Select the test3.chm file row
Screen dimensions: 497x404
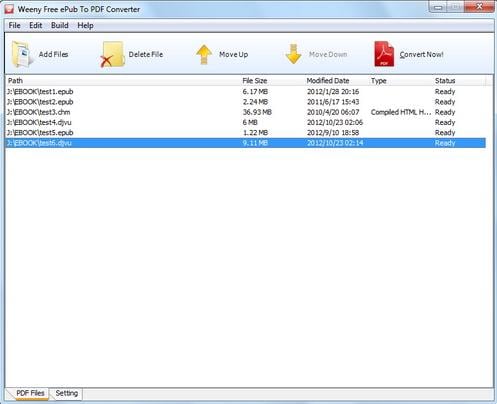click(246, 112)
